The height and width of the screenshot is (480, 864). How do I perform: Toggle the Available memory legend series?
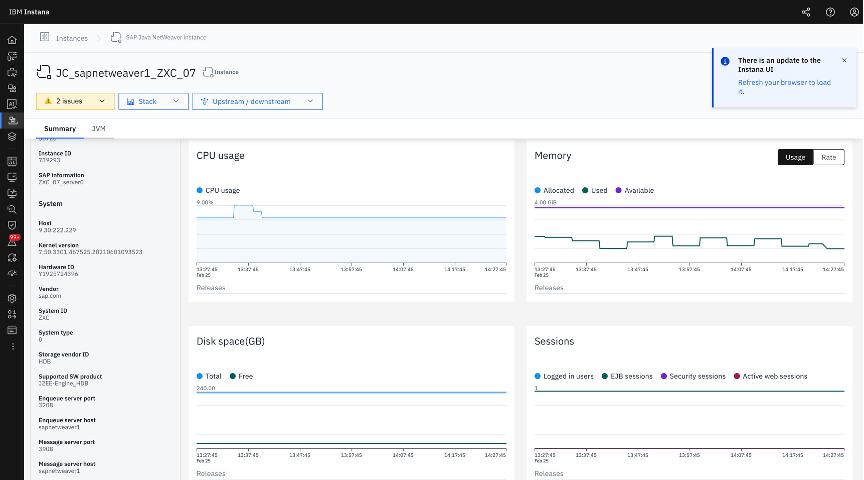[x=634, y=190]
